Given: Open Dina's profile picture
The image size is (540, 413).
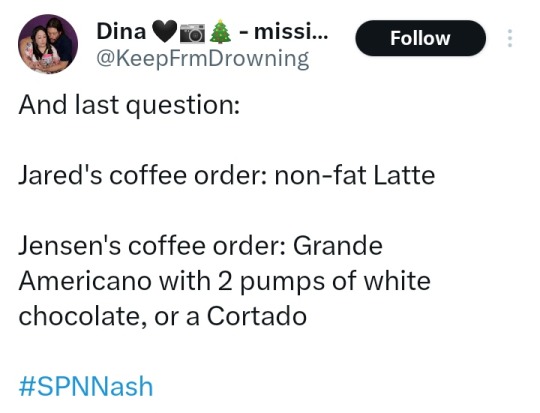Looking at the screenshot, I should tap(48, 44).
